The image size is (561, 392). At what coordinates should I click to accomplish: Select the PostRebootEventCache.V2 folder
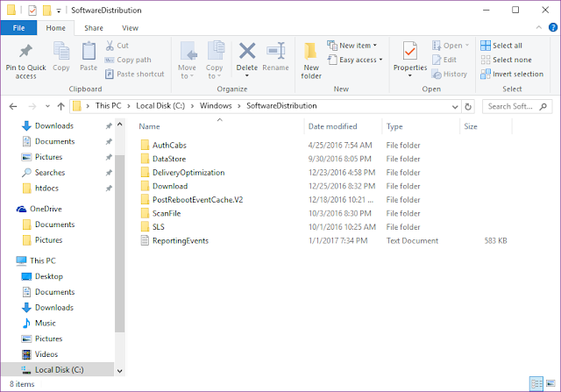tap(197, 200)
